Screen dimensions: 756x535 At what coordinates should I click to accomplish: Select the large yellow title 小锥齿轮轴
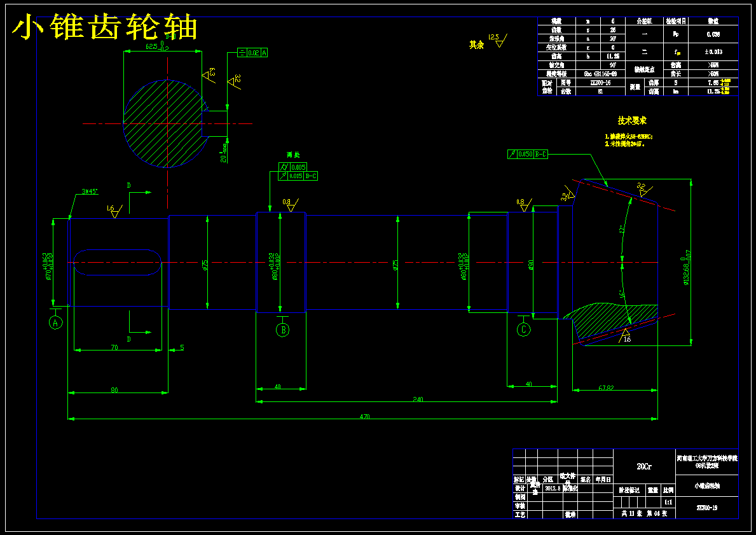pos(104,27)
